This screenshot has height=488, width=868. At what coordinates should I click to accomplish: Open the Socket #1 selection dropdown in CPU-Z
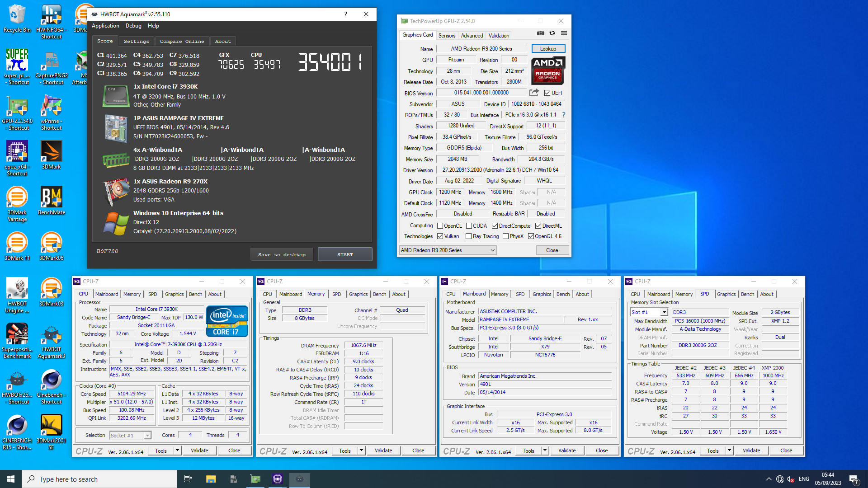(130, 435)
